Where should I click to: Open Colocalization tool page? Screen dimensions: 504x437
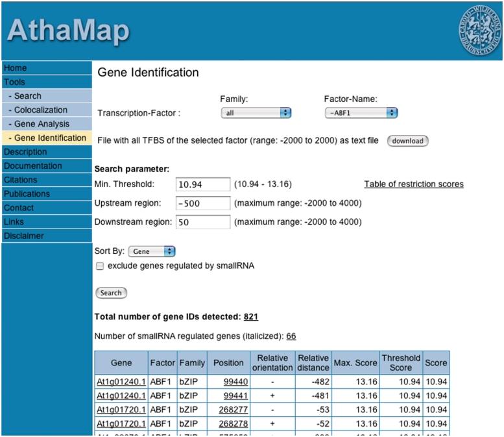[x=40, y=110]
